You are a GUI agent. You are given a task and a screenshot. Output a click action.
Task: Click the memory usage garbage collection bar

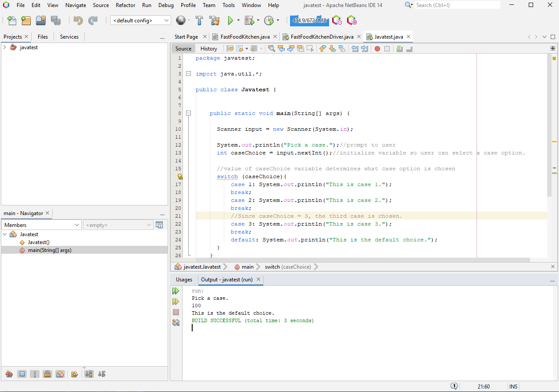click(x=309, y=20)
